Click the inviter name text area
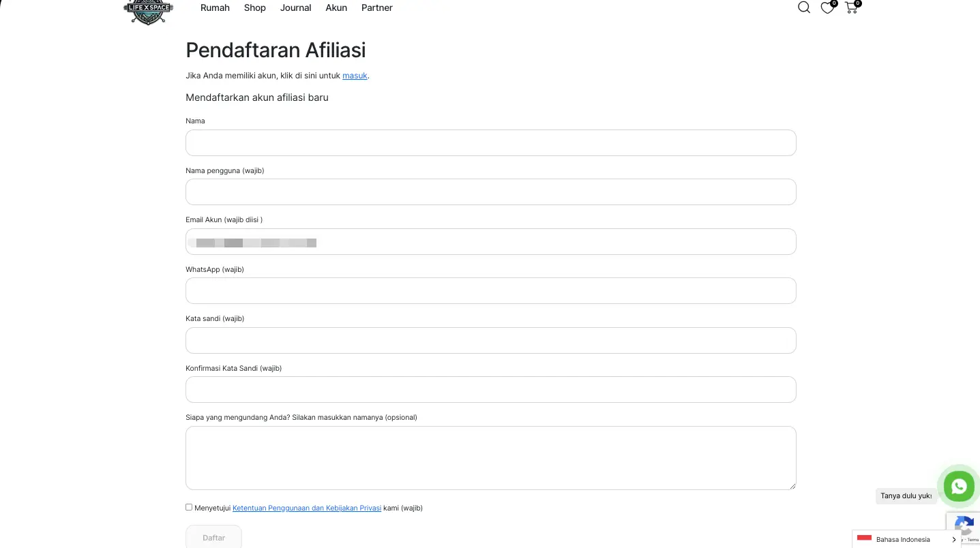980x548 pixels. tap(491, 458)
